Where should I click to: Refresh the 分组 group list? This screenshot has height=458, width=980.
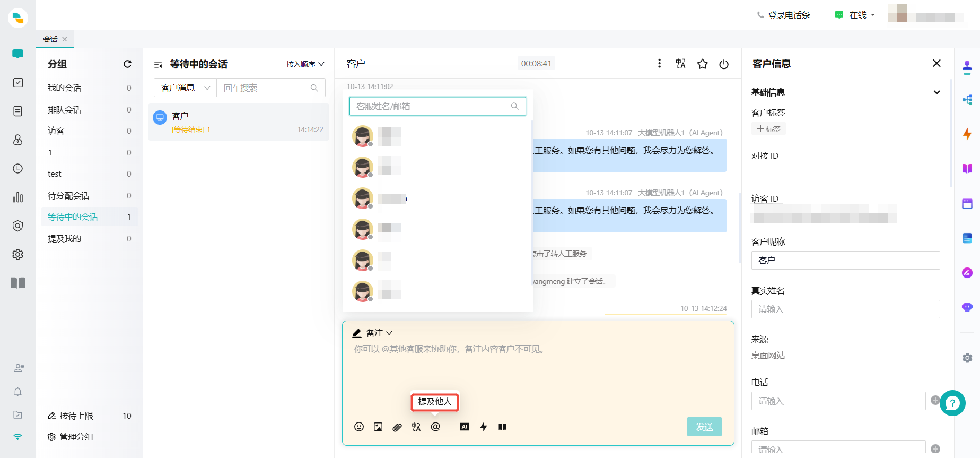(127, 64)
